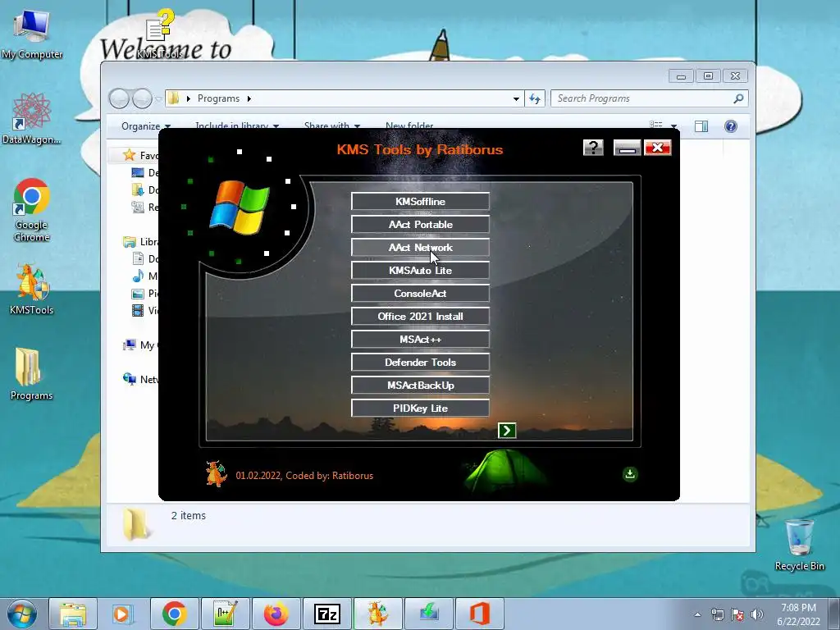This screenshot has width=840, height=630.
Task: Minimize the KMS Tools window
Action: pyautogui.click(x=628, y=148)
